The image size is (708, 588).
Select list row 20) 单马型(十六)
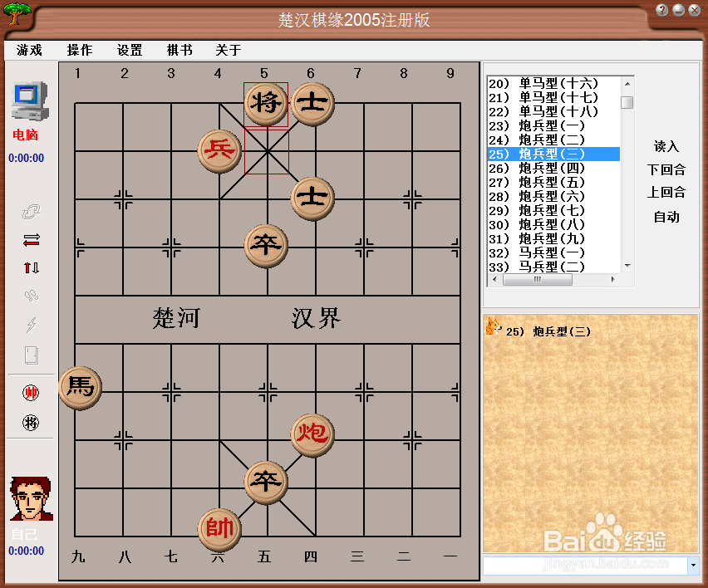point(554,84)
